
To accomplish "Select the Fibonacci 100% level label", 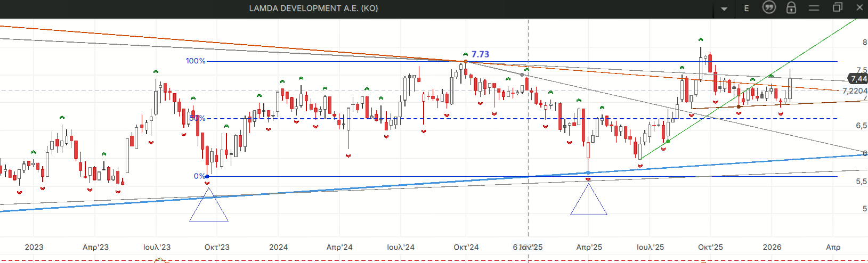I will (x=195, y=61).
